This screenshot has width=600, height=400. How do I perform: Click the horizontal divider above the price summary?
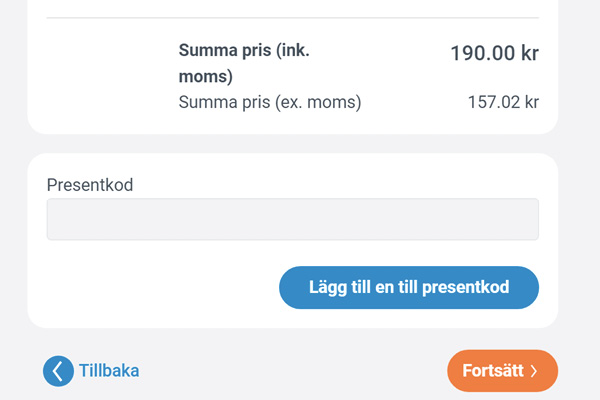pos(293,18)
